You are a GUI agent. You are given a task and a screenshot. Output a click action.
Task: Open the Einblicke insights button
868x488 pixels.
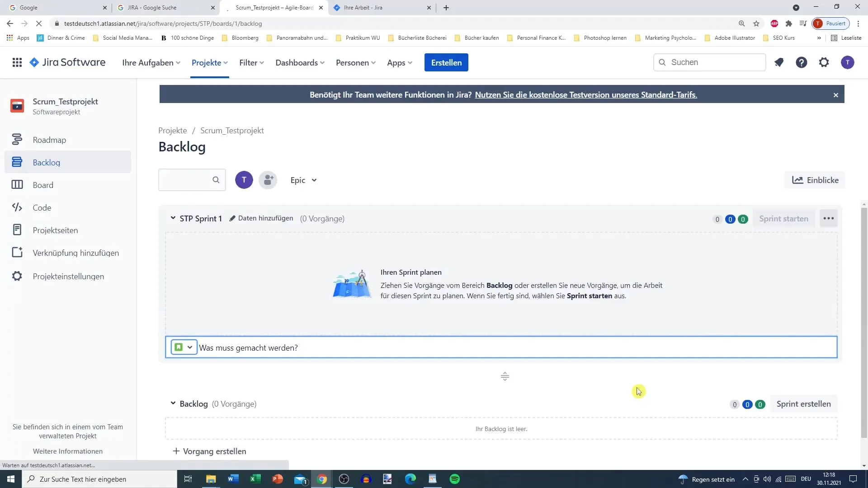click(x=815, y=180)
